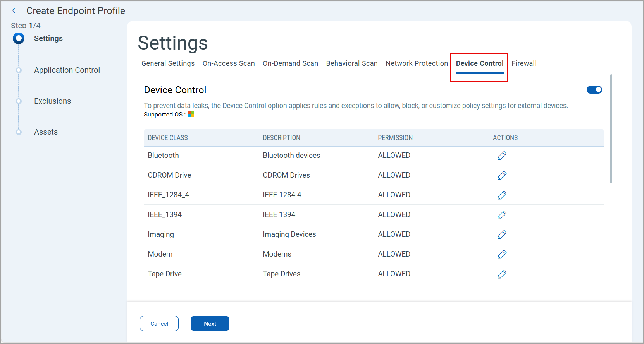Select the On-Access Scan tab
This screenshot has height=344, width=644.
(229, 63)
